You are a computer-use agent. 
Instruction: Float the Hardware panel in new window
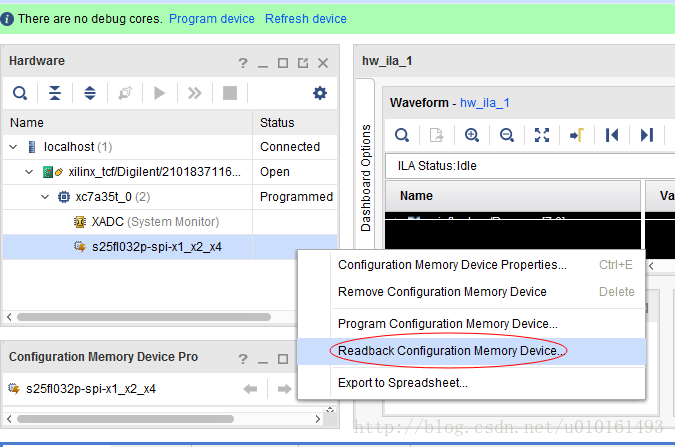pyautogui.click(x=303, y=63)
